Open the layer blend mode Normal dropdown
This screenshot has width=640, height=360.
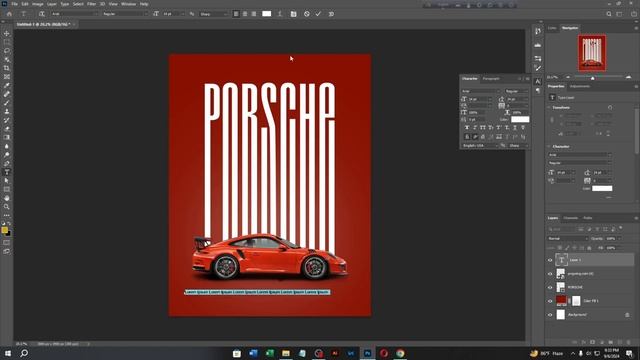point(567,238)
